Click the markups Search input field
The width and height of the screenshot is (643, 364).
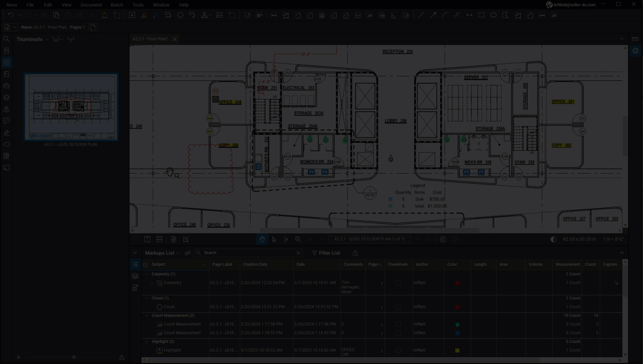(x=248, y=253)
